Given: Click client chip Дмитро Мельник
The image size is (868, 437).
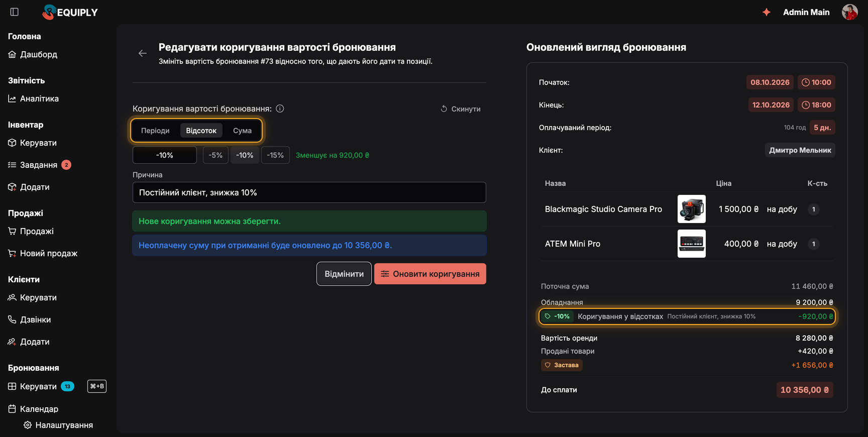Looking at the screenshot, I should pos(800,150).
